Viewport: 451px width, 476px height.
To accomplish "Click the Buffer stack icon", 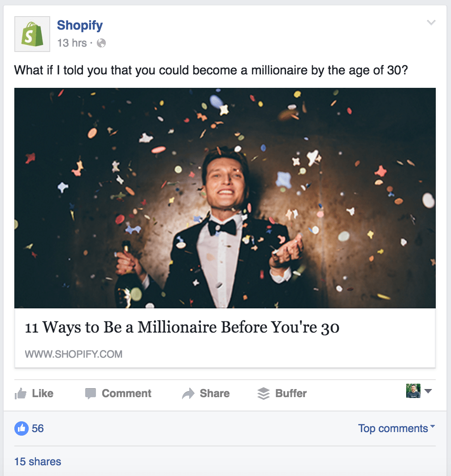I will pyautogui.click(x=262, y=393).
